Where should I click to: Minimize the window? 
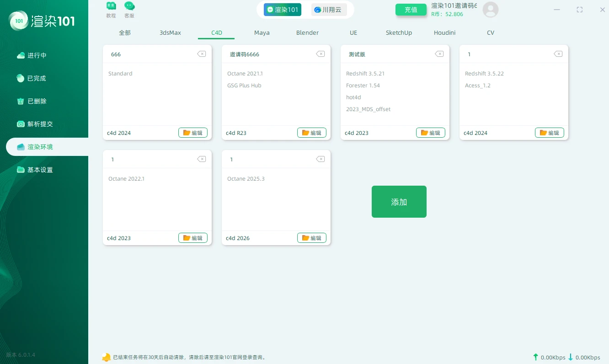pyautogui.click(x=556, y=10)
